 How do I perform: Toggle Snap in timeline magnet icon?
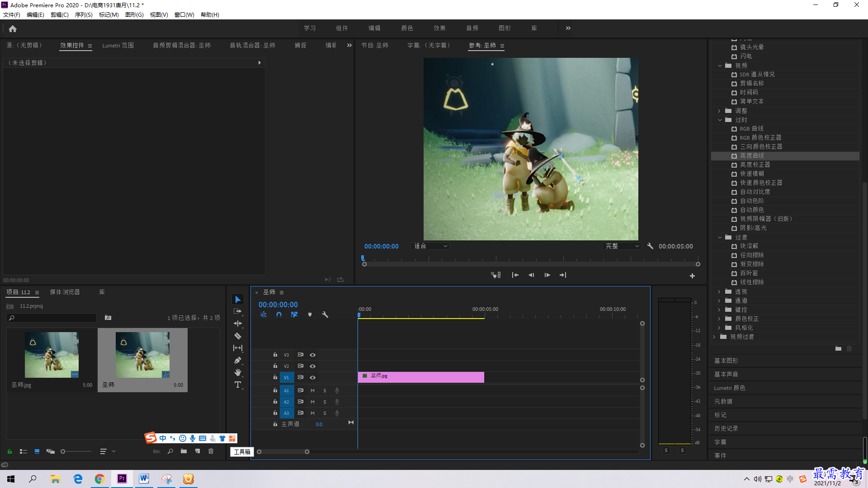[x=279, y=314]
